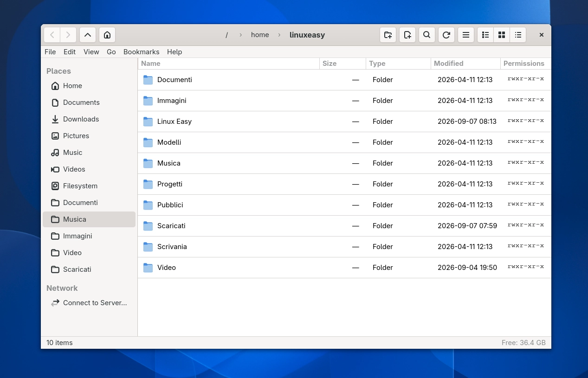The height and width of the screenshot is (378, 588).
Task: Switch to icon grid view
Action: (x=502, y=35)
